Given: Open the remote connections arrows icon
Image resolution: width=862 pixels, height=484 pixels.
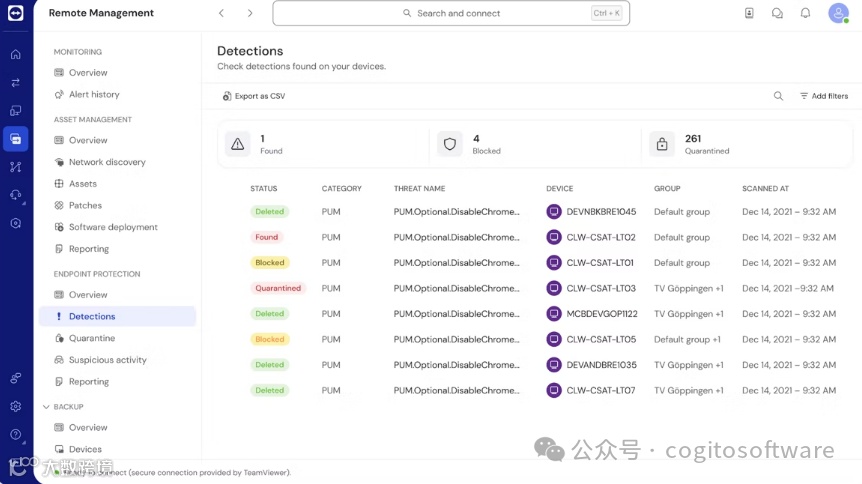Looking at the screenshot, I should pos(15,82).
